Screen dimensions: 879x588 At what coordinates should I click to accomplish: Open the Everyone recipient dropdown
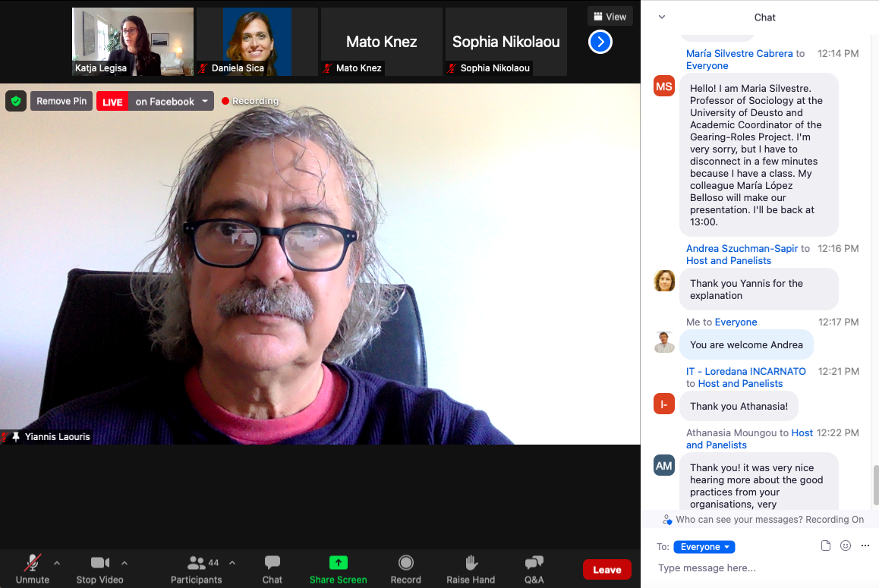[x=704, y=547]
